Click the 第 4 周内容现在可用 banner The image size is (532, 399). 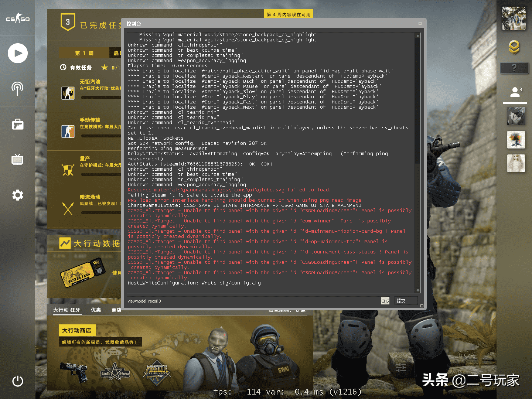click(x=289, y=14)
